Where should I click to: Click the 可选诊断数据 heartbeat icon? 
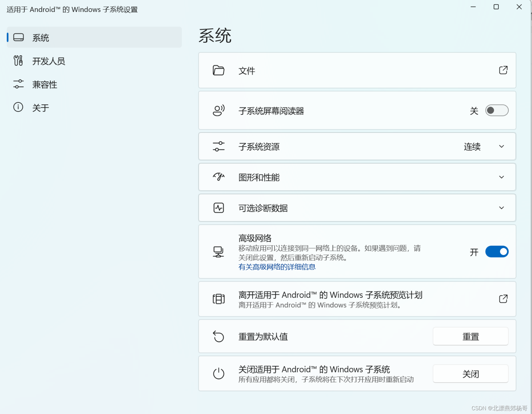[219, 208]
